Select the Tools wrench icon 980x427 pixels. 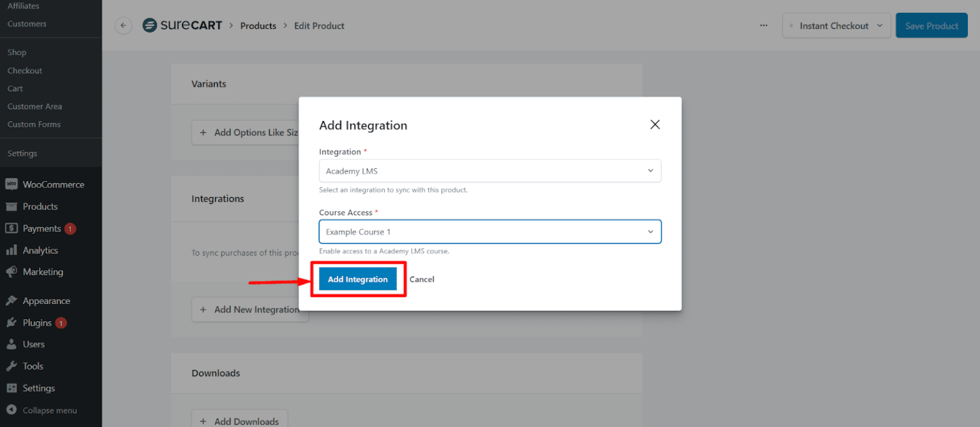tap(11, 366)
